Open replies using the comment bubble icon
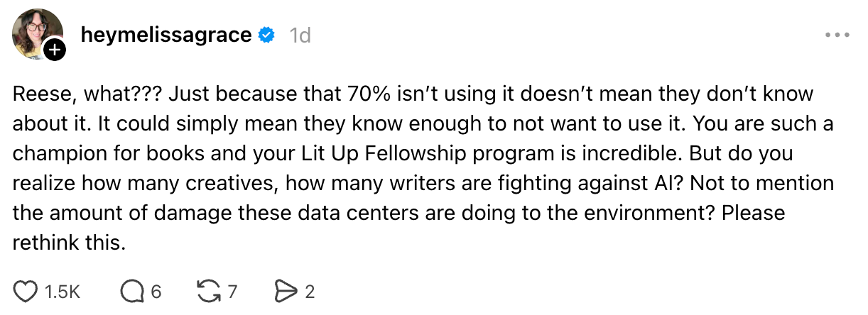The image size is (868, 315). point(131,291)
